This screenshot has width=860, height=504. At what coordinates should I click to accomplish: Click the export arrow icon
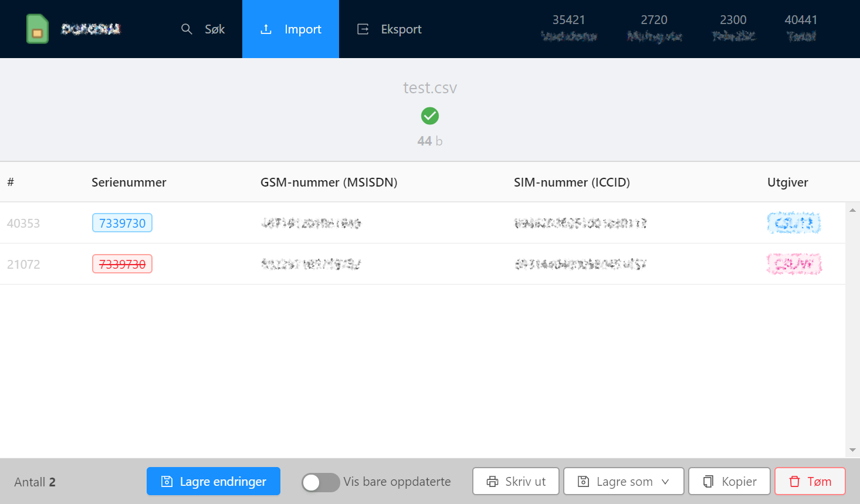(x=363, y=29)
